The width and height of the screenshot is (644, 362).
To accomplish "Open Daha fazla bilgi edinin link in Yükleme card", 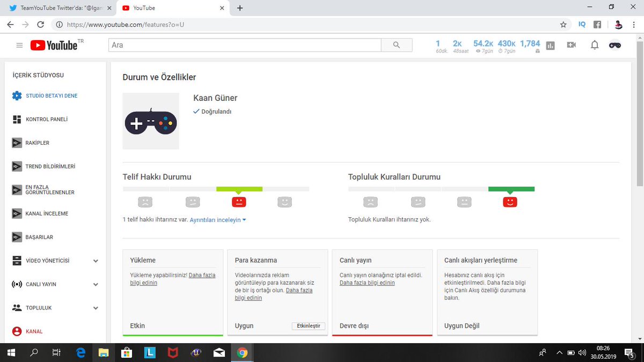I will click(173, 279).
